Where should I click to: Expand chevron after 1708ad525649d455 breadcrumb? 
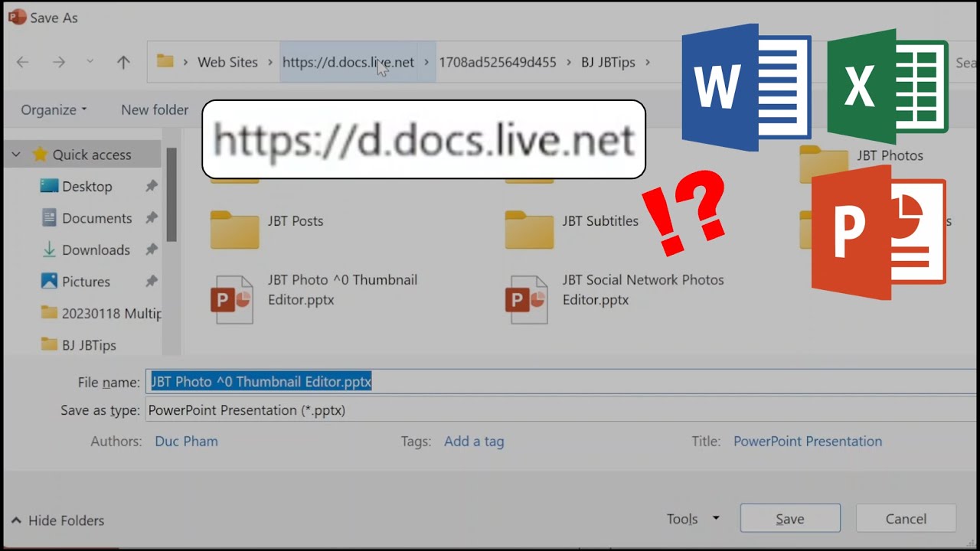click(568, 63)
